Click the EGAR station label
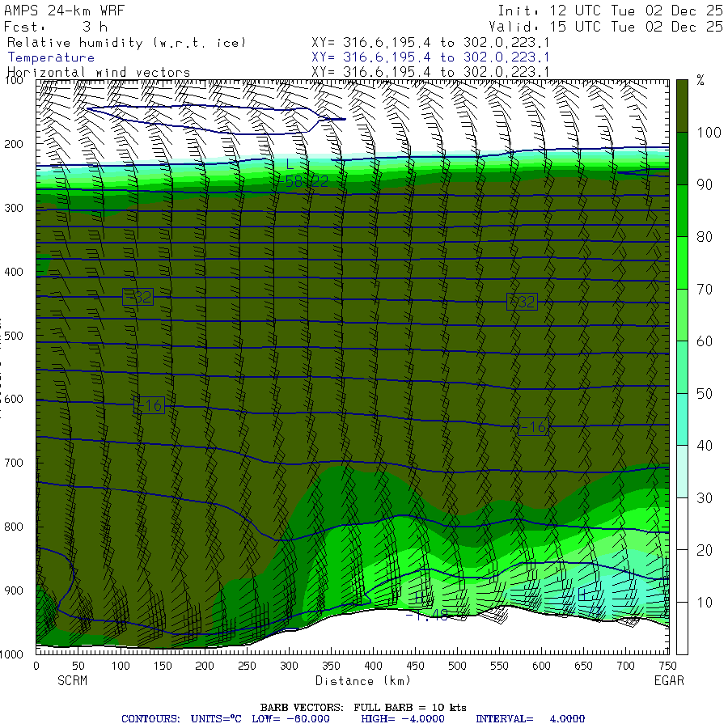This screenshot has height=728, width=728. (669, 680)
